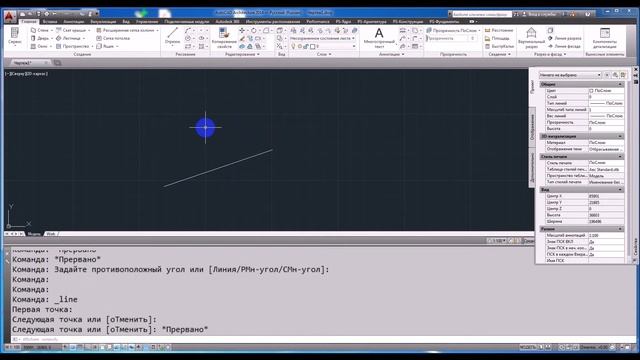Select the Move tool in Редактирование panel
Image resolution: width=640 pixels, height=360 pixels.
coord(242,31)
